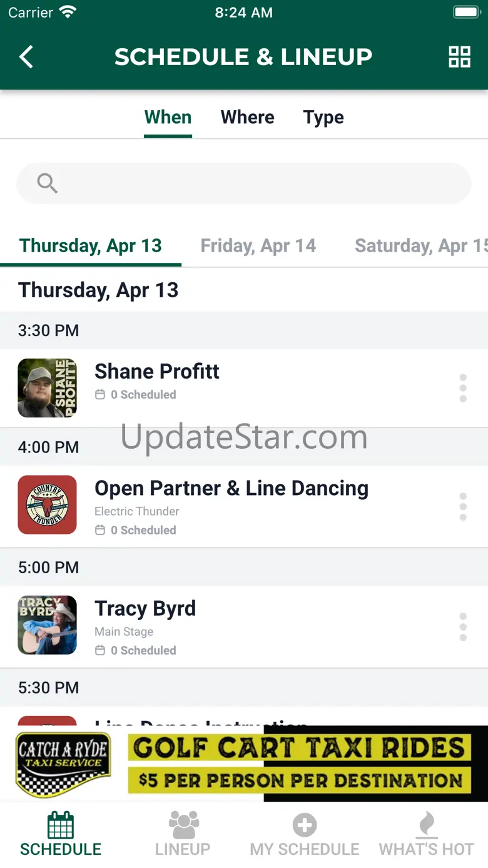Open the Lineup people icon
This screenshot has width=488, height=868.
[x=183, y=825]
